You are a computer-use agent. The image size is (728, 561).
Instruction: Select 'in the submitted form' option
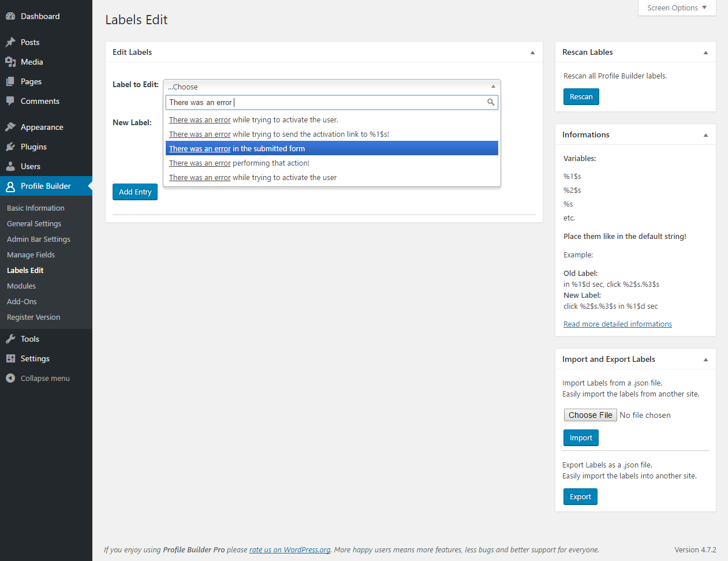332,148
